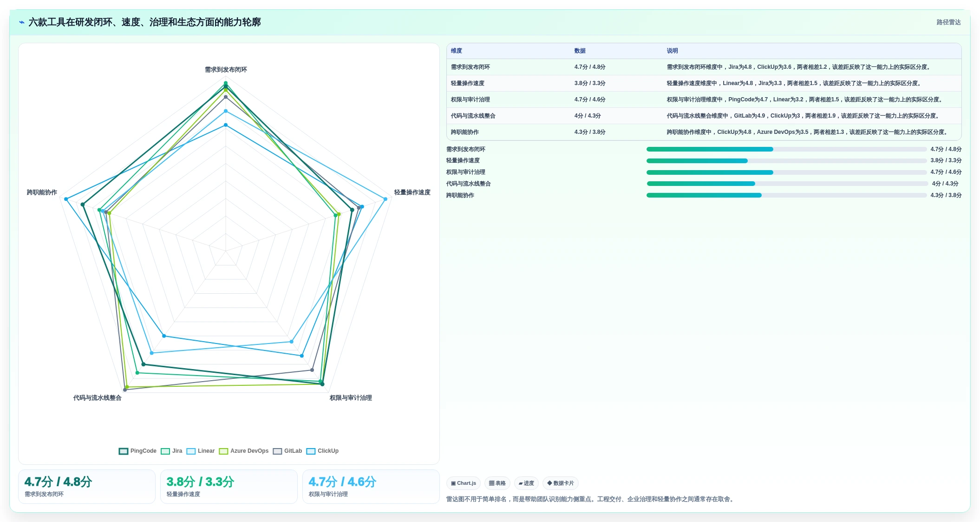Click progress bar for 权限与审计治理
The image size is (980, 522).
[x=786, y=172]
